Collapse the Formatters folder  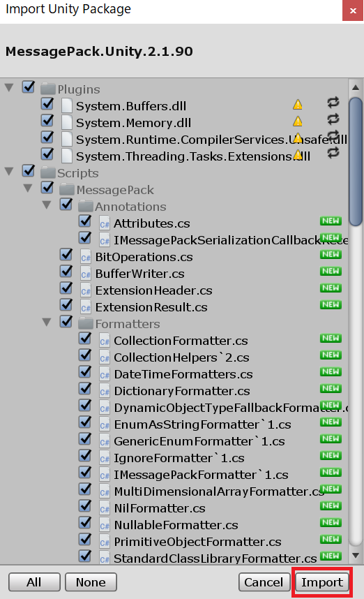tap(47, 323)
